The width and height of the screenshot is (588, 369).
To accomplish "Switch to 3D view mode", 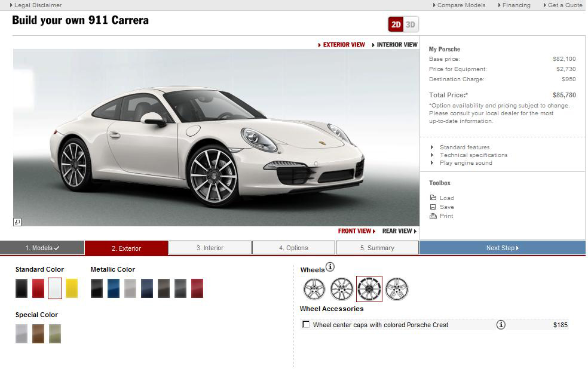I will (x=411, y=24).
